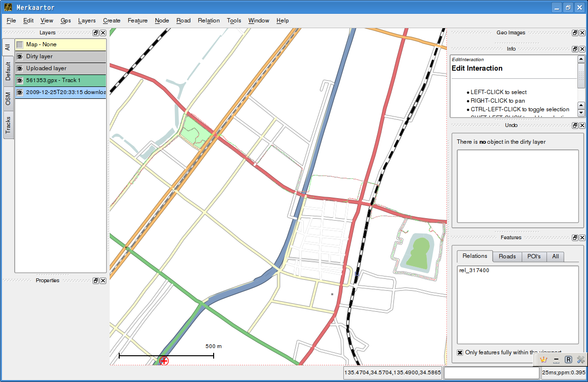The height and width of the screenshot is (382, 588).
Task: Uncheck Only features fully within the viewport
Action: [460, 352]
